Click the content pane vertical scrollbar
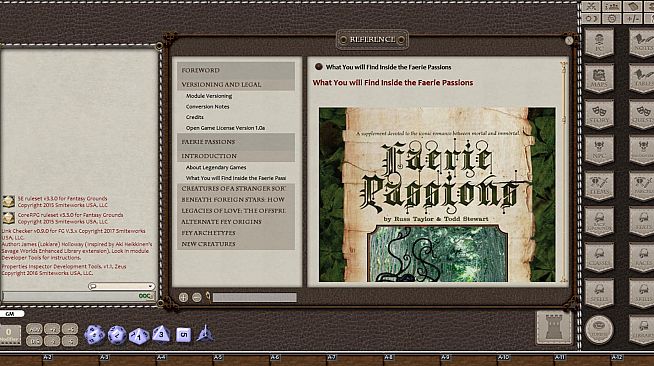The height and width of the screenshot is (366, 654). (x=564, y=172)
